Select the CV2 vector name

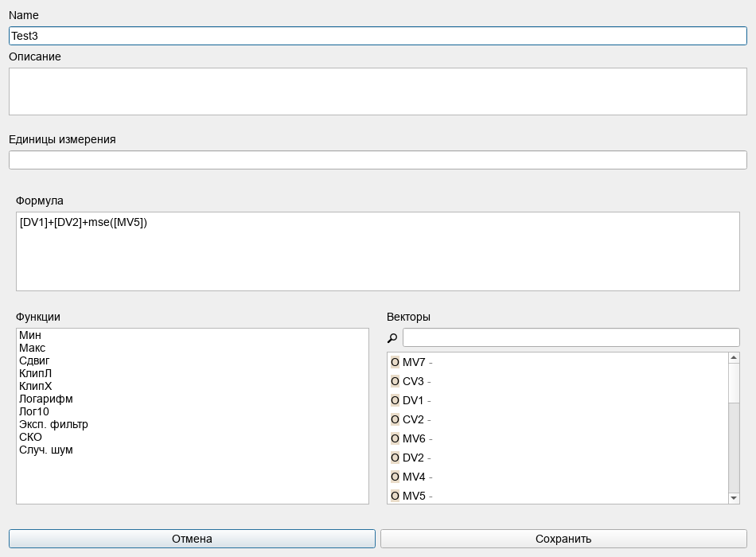pos(413,419)
